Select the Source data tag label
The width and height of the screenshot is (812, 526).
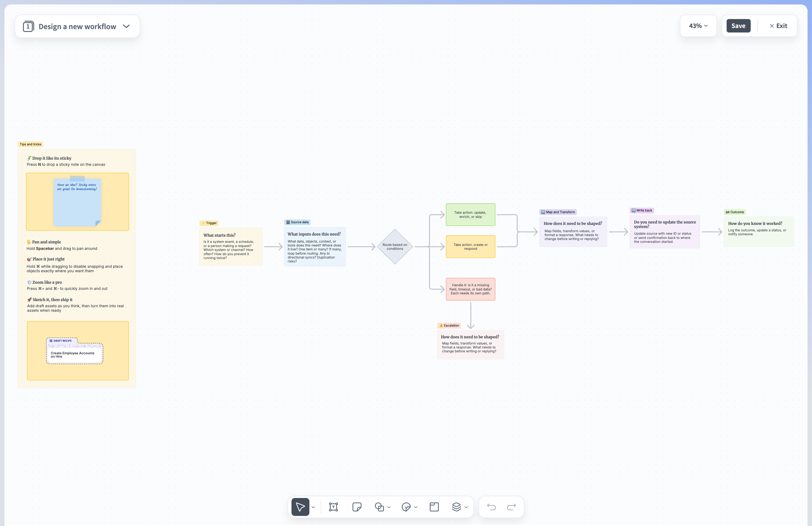click(x=297, y=222)
